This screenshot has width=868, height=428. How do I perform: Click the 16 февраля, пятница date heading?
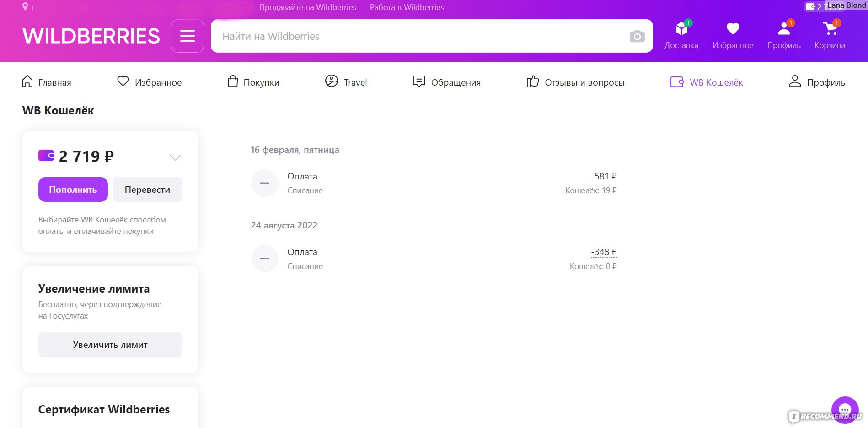point(295,150)
